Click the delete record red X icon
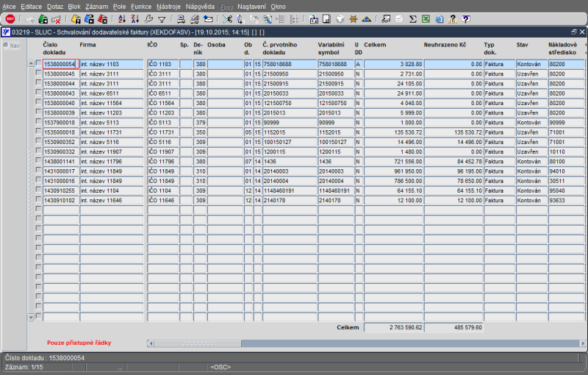The height and width of the screenshot is (375, 588). click(x=57, y=19)
